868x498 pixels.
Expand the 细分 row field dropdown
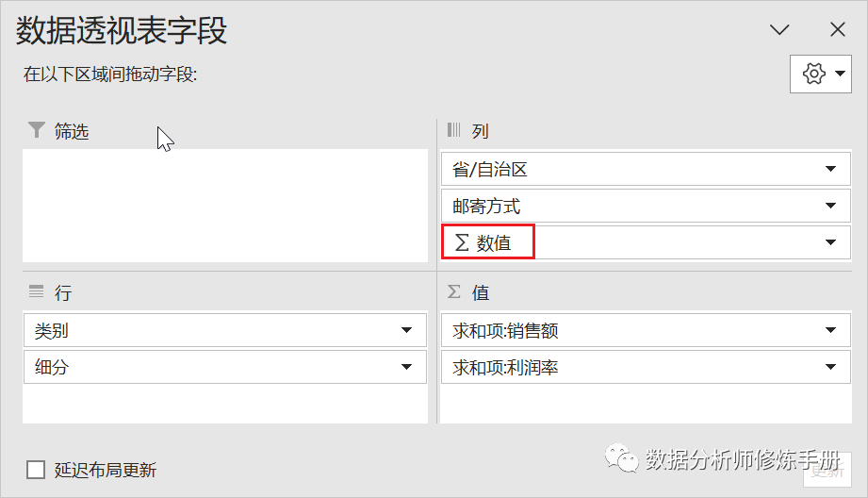click(x=406, y=367)
